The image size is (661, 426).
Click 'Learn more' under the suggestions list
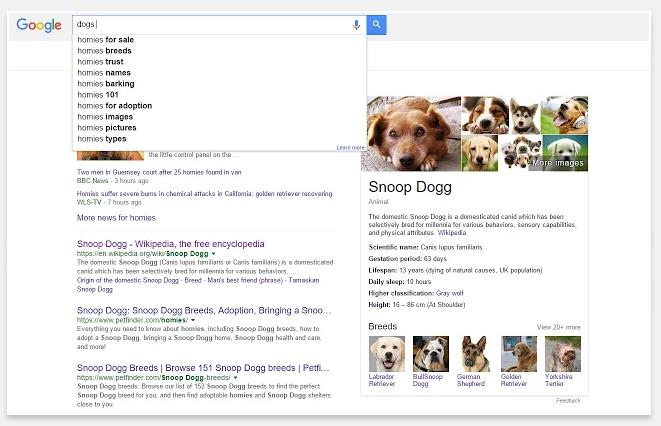pyautogui.click(x=350, y=147)
